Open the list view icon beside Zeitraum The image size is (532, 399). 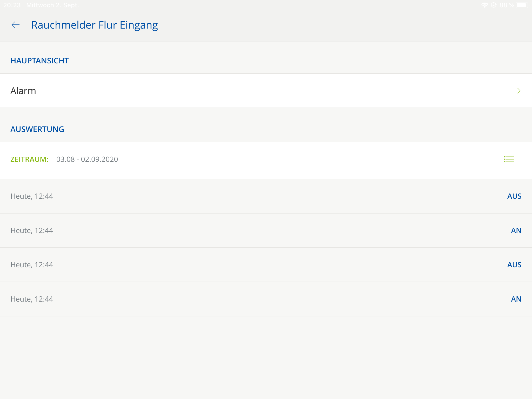pos(509,159)
